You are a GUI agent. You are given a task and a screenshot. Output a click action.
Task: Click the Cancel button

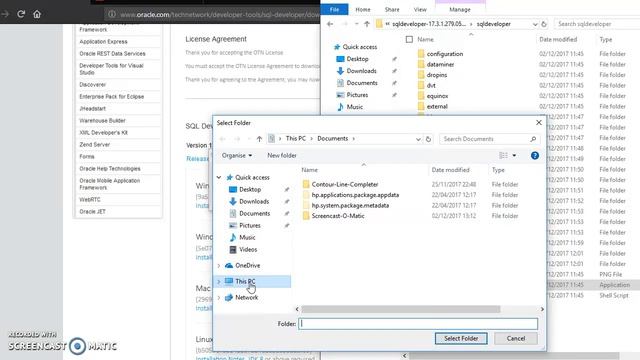pyautogui.click(x=516, y=338)
